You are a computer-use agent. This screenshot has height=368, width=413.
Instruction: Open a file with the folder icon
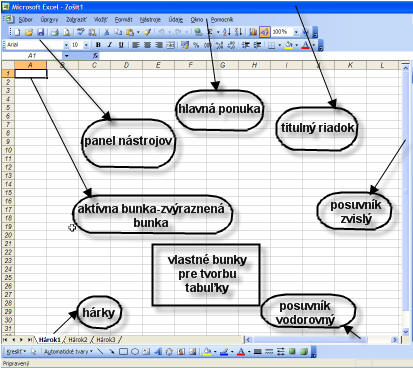pyautogui.click(x=29, y=32)
